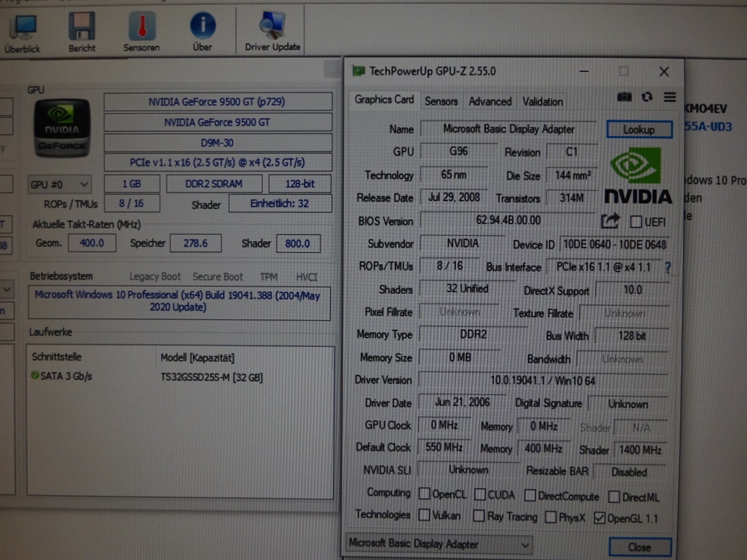Click the Default Clock 550 MHz field
The width and height of the screenshot is (747, 560).
[x=444, y=447]
